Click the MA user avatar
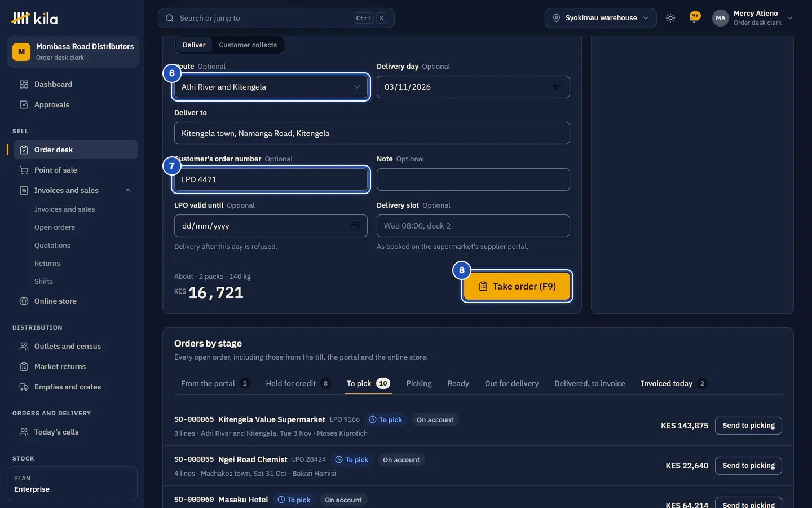Screen dimensions: 812x508 [x=720, y=18]
